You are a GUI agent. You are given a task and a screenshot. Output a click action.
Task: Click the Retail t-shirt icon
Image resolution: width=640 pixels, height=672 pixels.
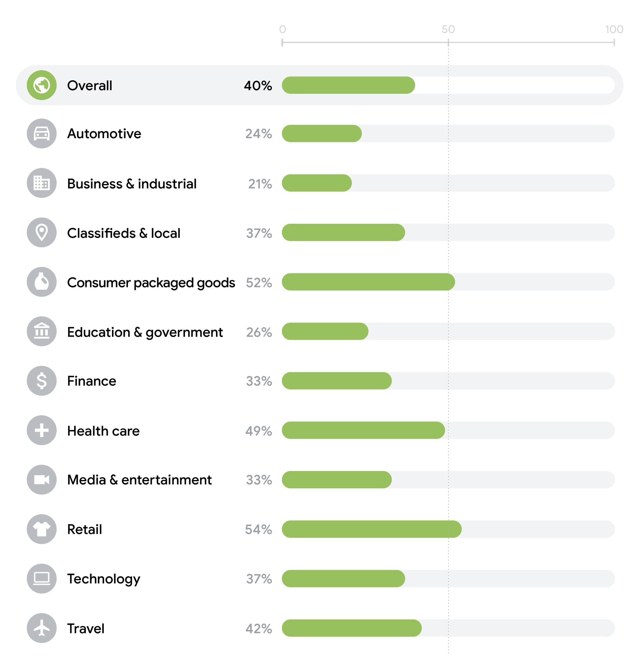point(42,529)
